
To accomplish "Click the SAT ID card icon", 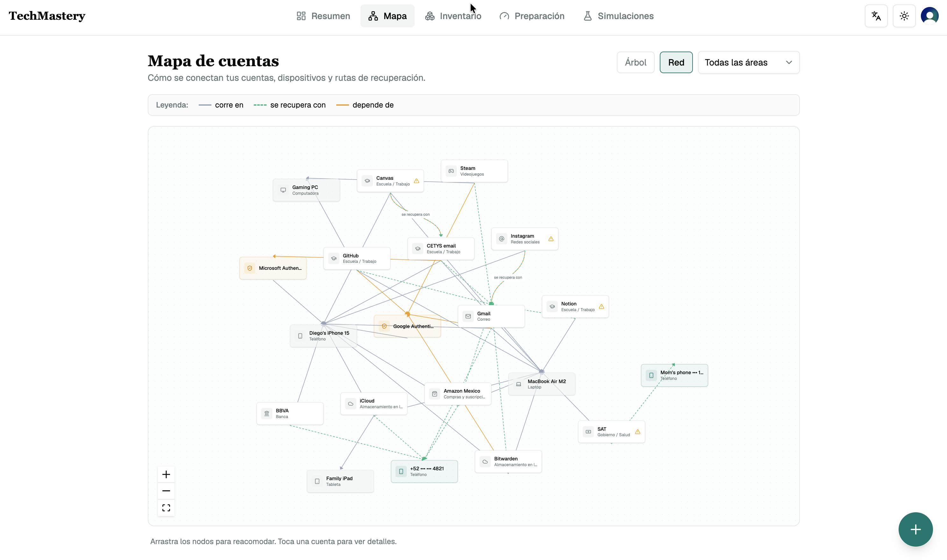I will coord(588,432).
